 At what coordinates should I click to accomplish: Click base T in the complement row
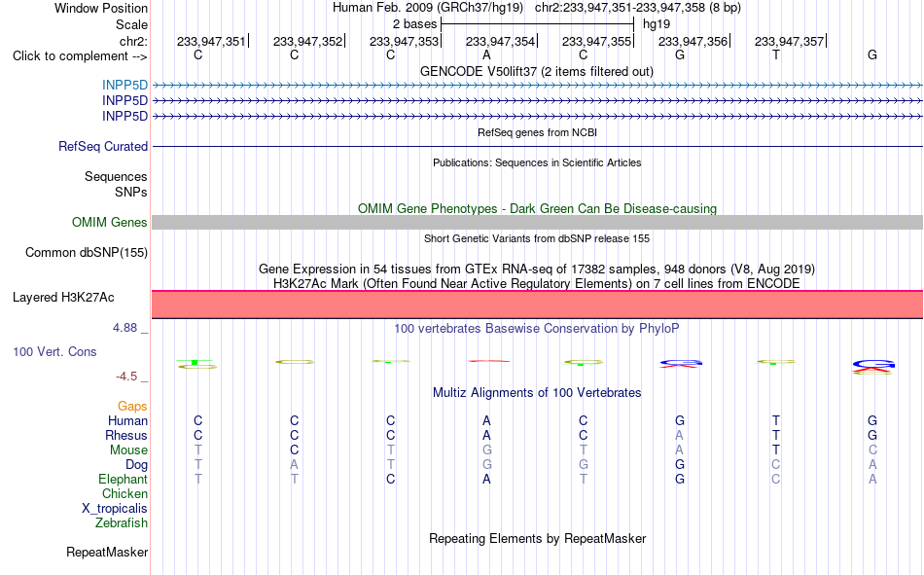pyautogui.click(x=775, y=54)
